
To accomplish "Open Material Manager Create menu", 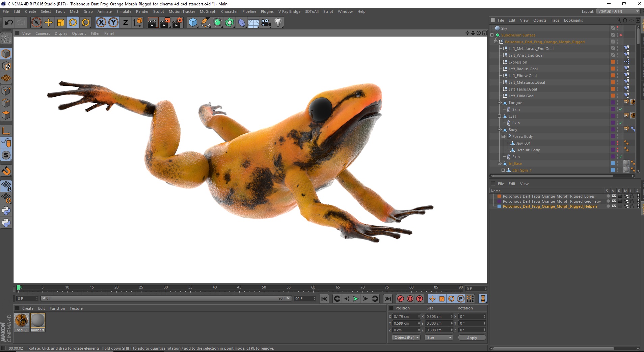I will click(x=28, y=308).
